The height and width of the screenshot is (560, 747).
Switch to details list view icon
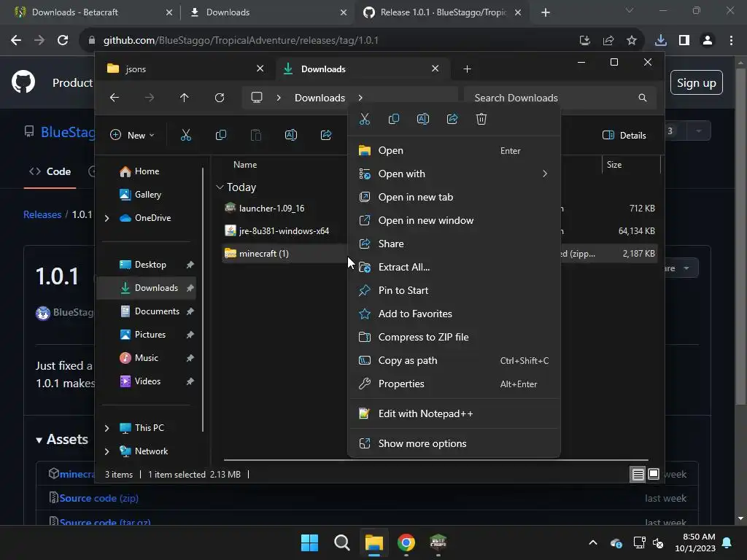638,474
